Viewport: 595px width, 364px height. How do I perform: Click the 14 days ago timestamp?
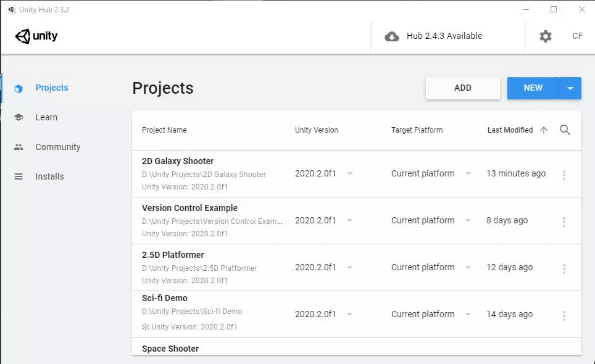coord(509,314)
